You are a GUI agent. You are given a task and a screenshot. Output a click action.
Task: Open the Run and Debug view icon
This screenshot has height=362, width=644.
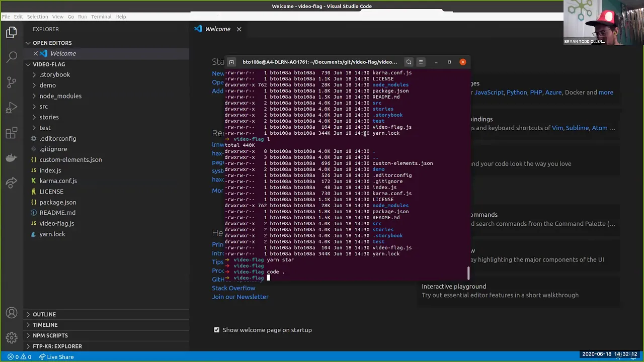point(12,108)
